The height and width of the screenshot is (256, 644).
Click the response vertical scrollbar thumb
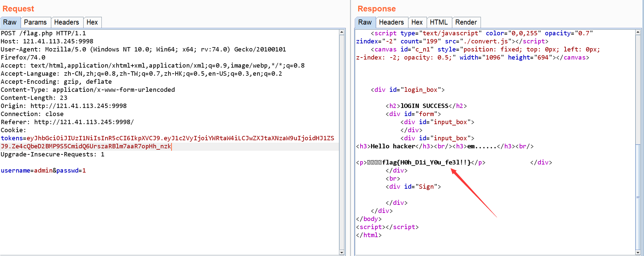pos(638,197)
